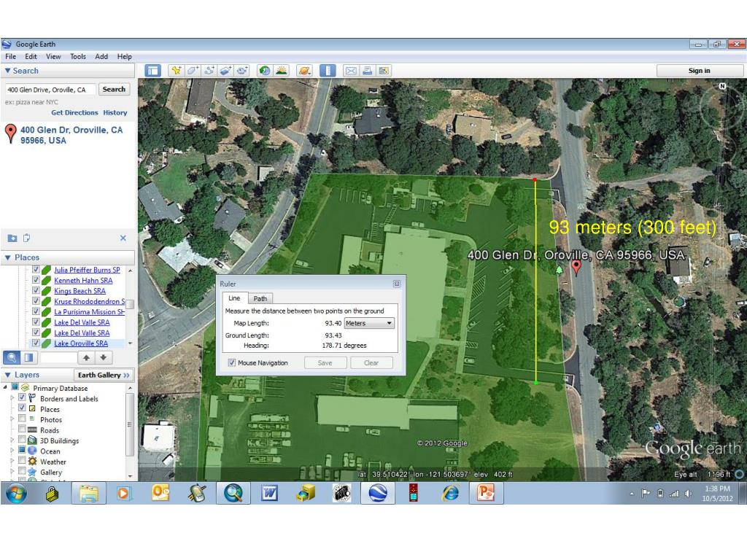Open the Earth Gallery button
747x560 pixels.
pyautogui.click(x=104, y=375)
